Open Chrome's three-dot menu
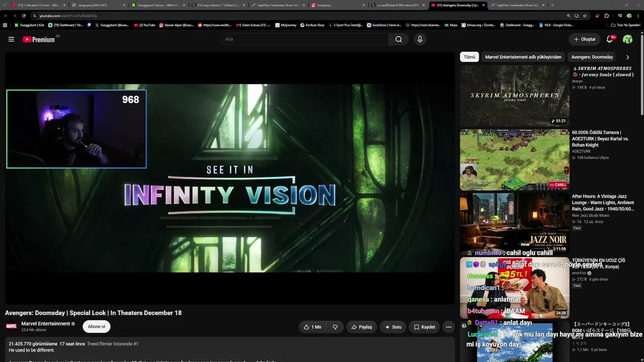644x362 pixels. pyautogui.click(x=638, y=16)
